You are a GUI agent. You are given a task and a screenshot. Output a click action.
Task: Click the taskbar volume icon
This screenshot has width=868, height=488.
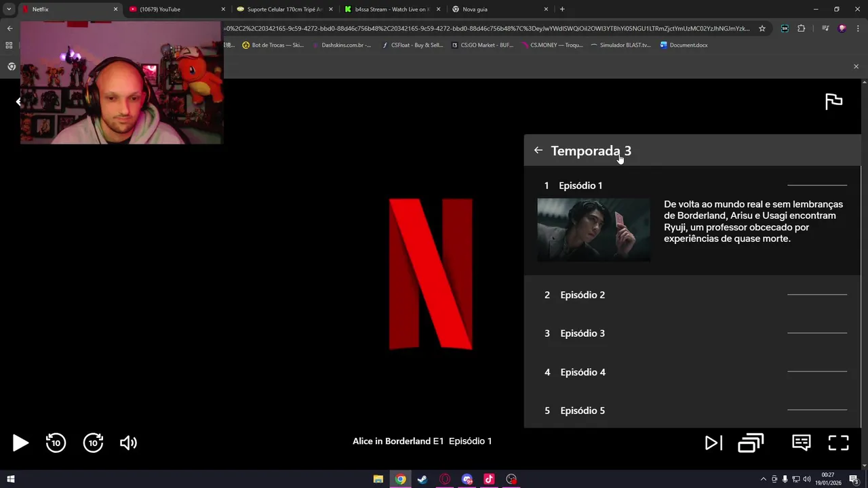pos(806,479)
